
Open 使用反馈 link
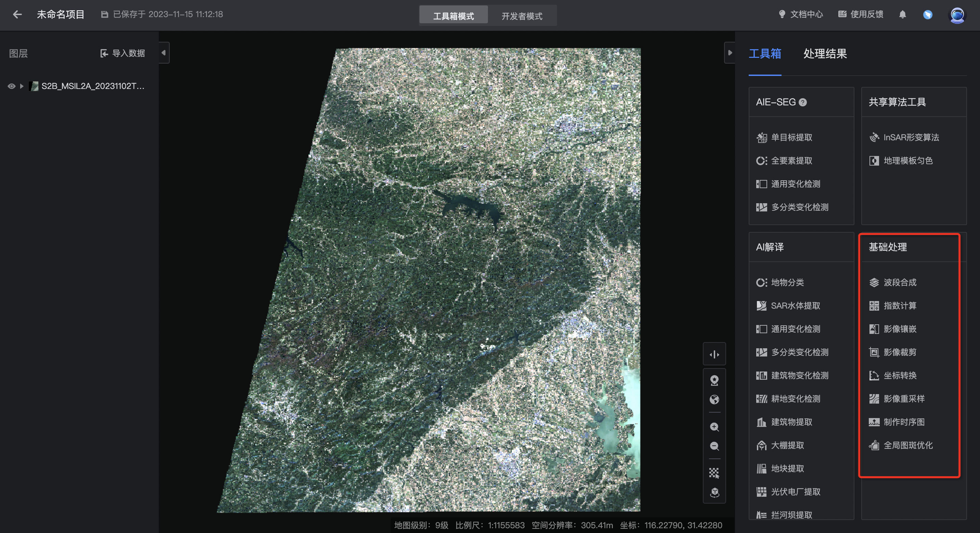click(x=861, y=14)
